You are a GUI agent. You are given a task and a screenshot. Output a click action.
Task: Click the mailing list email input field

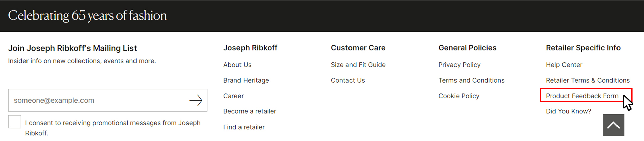[x=97, y=100]
